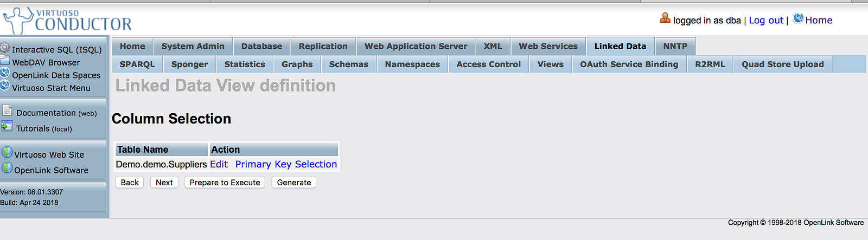The image size is (868, 240).
Task: Go to the Namespaces sub-tab
Action: (412, 64)
